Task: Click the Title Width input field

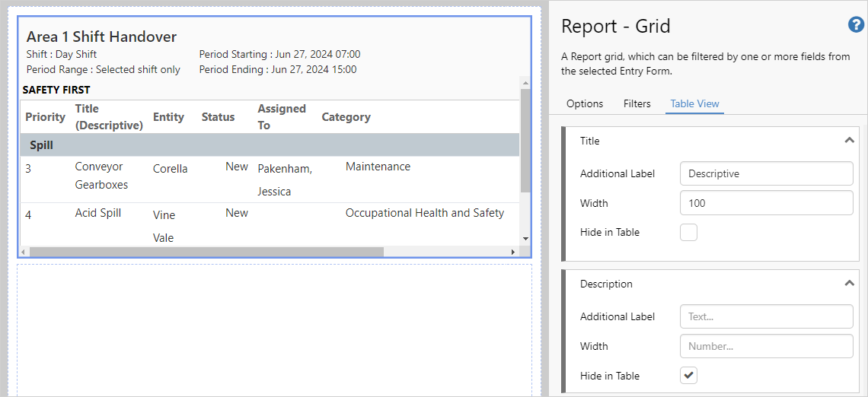Action: (x=766, y=203)
